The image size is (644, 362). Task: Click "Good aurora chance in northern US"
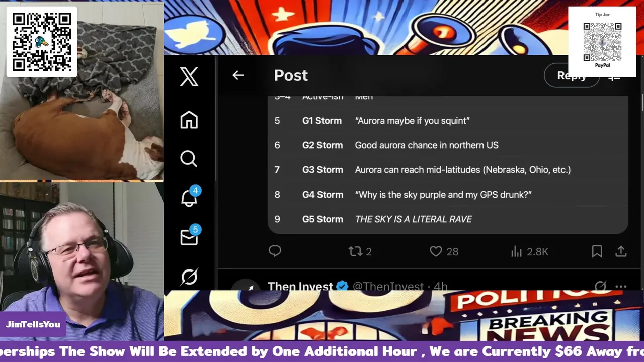coord(427,145)
